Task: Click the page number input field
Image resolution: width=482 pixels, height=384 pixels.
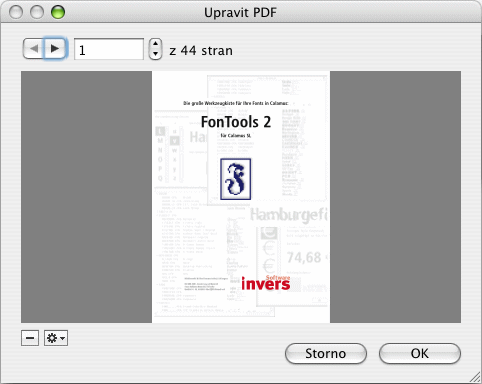Action: (x=109, y=49)
